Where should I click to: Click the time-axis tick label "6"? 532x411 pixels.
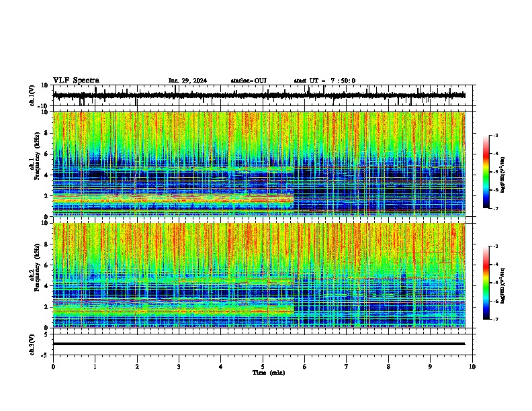tap(305, 367)
